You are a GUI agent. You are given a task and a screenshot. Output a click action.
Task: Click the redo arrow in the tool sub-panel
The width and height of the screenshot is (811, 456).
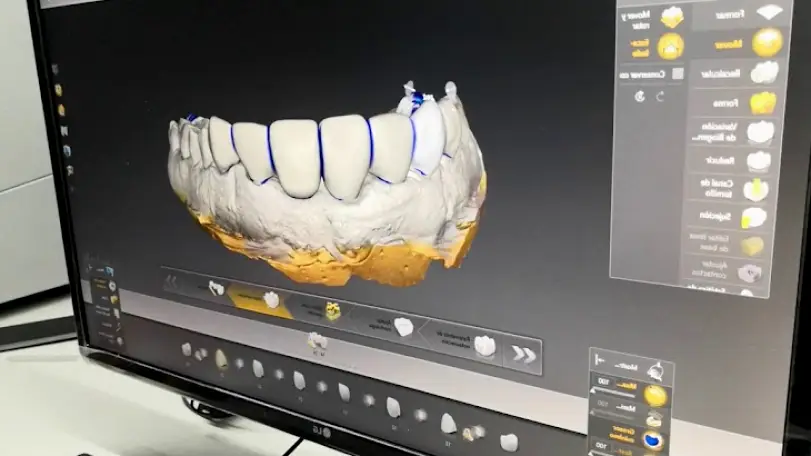tap(660, 97)
